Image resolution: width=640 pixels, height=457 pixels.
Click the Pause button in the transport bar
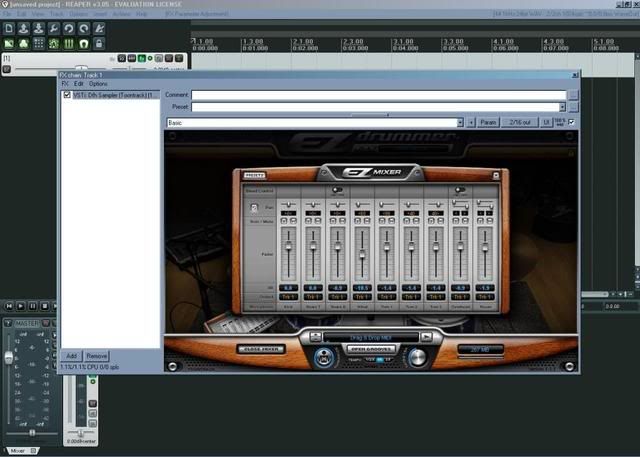tap(33, 306)
